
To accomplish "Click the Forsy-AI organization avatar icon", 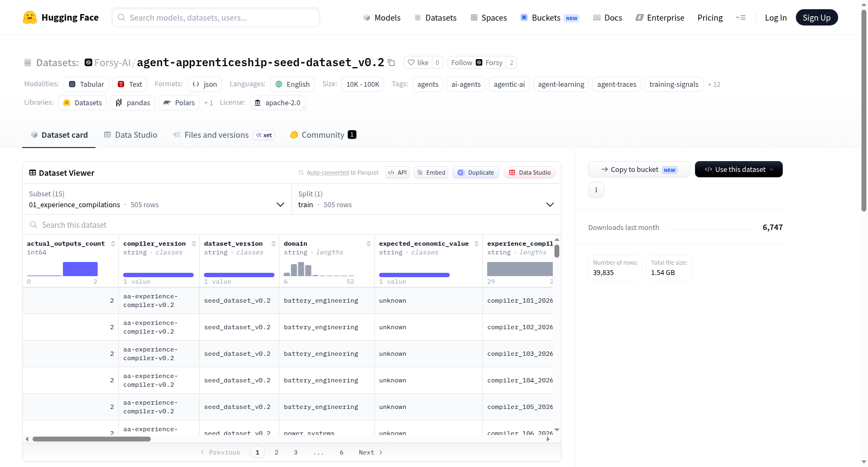I will [x=88, y=62].
